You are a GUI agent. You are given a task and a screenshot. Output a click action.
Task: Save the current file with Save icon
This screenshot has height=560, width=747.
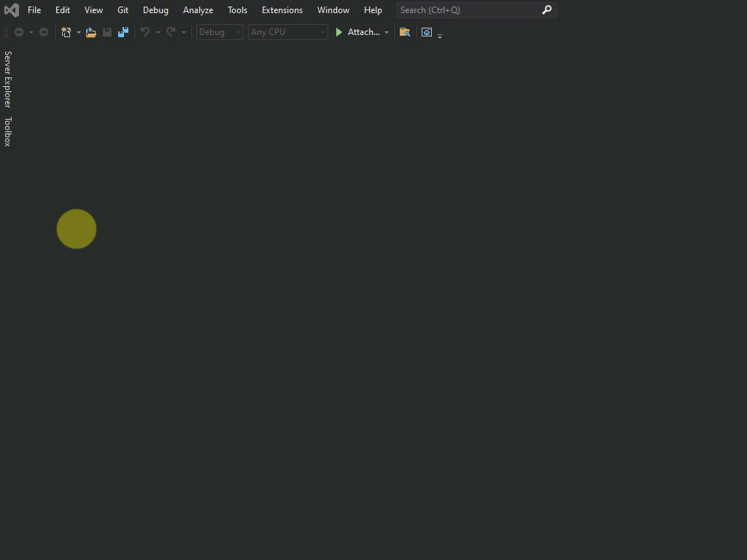(107, 32)
